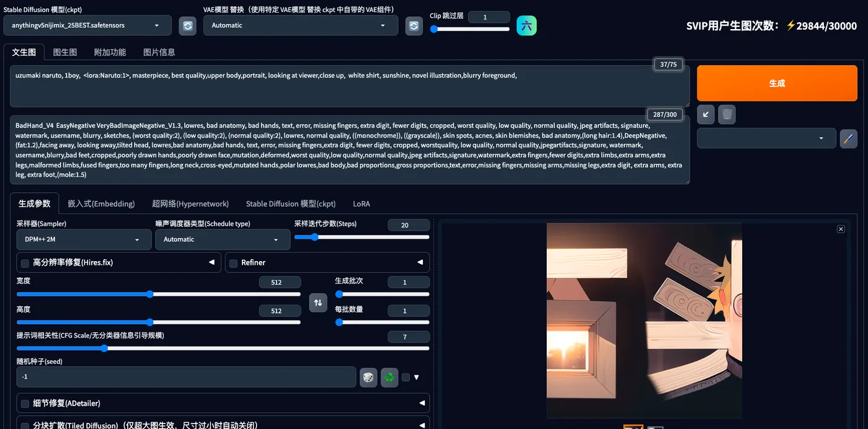Image resolution: width=868 pixels, height=429 pixels.
Task: Randomize seed with the dice icon
Action: [x=368, y=377]
